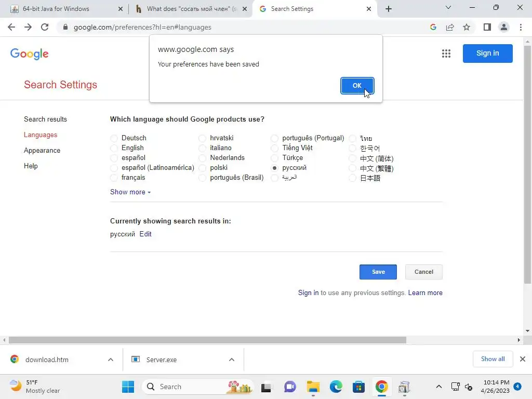Open Microsoft Store from taskbar
Image resolution: width=532 pixels, height=399 pixels.
tap(358, 387)
